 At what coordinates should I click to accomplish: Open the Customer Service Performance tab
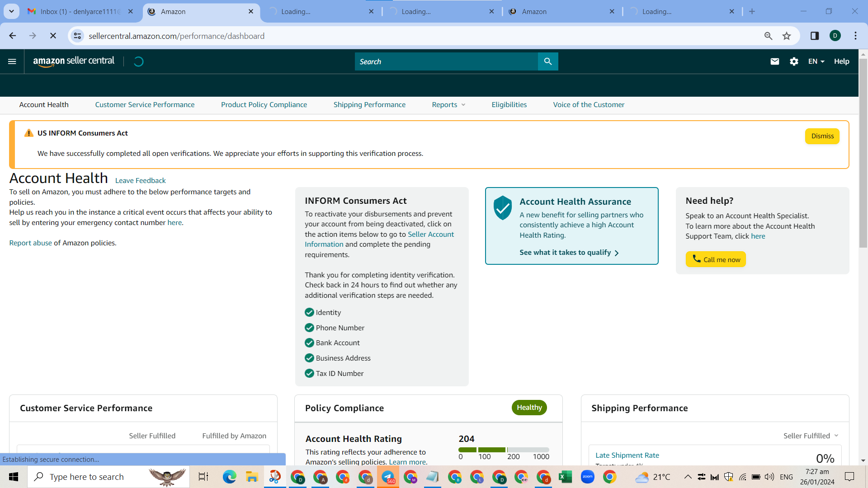click(145, 105)
